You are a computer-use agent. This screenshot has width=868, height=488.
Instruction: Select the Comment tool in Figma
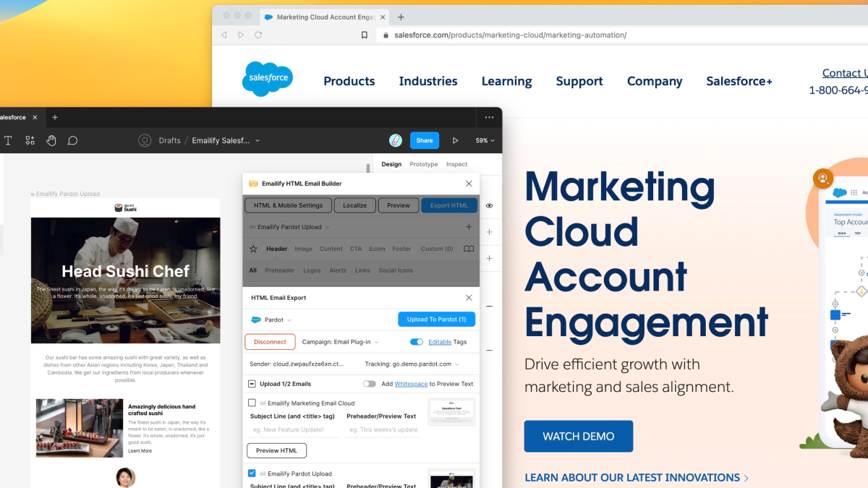click(x=72, y=140)
